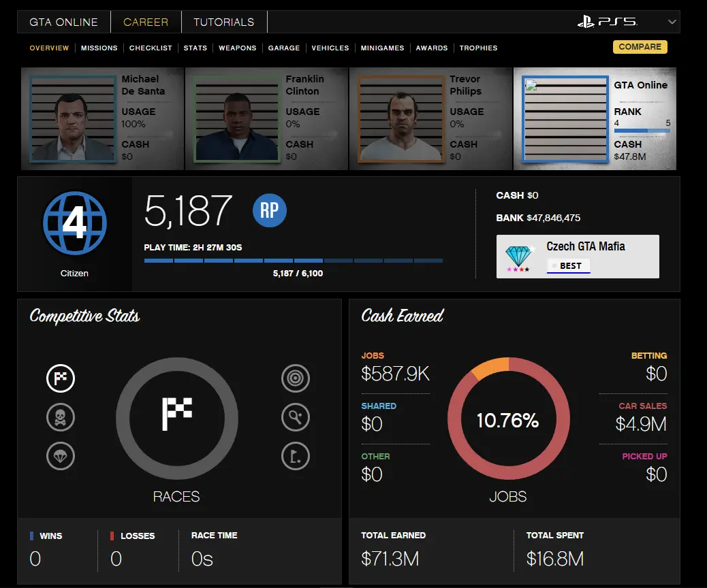This screenshot has width=707, height=588.
Task: Select the Shooting Range target icon
Action: (296, 378)
